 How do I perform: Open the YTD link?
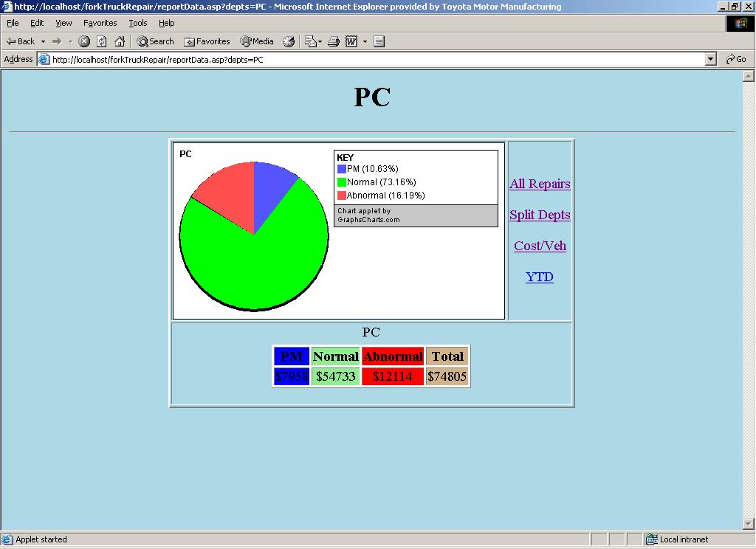pyautogui.click(x=540, y=277)
